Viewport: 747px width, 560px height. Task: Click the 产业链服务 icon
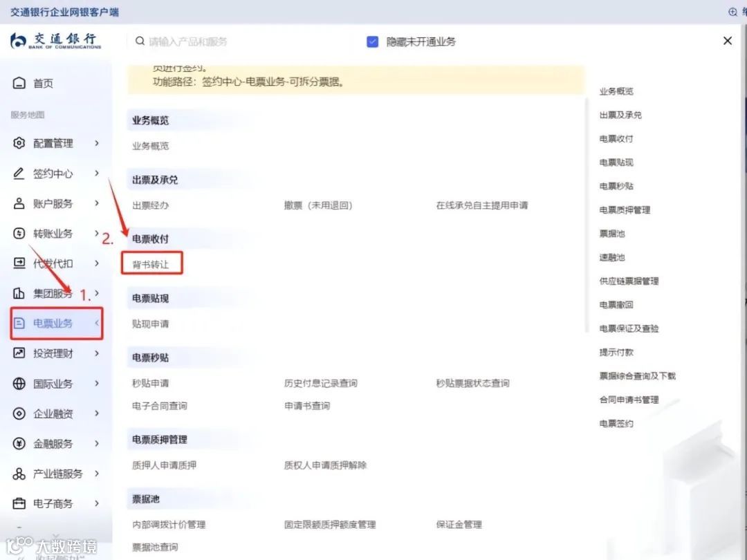click(19, 474)
